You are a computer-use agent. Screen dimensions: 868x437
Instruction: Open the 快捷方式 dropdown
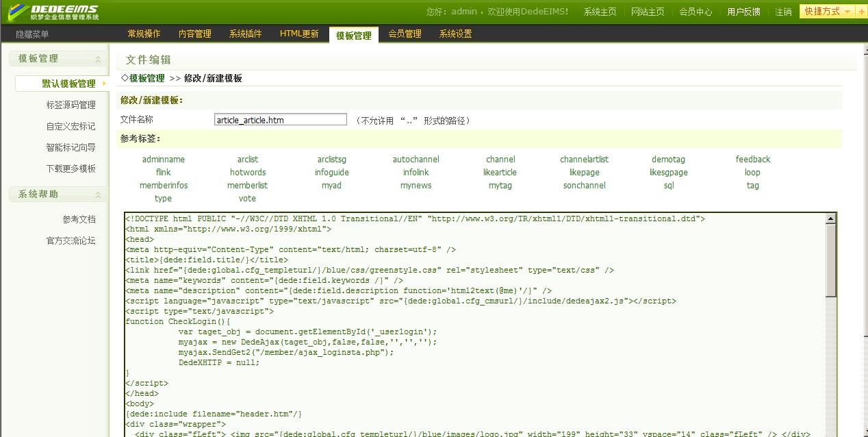[x=827, y=12]
